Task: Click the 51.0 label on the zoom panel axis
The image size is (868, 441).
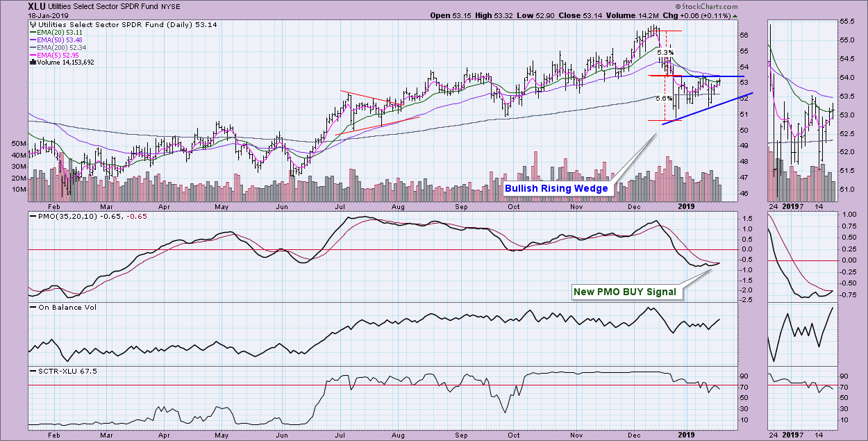Action: (x=849, y=190)
